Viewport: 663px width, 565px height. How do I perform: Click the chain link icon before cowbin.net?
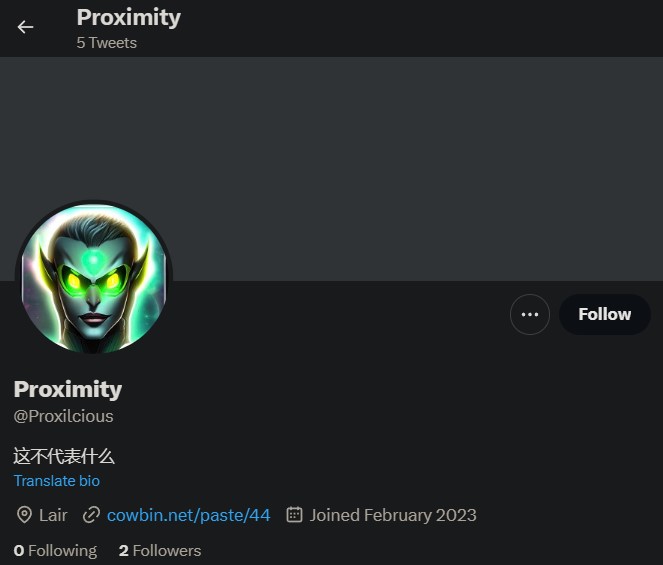coord(92,515)
